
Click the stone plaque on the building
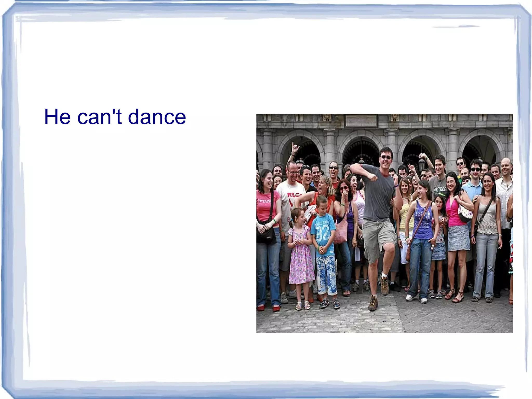[361, 121]
